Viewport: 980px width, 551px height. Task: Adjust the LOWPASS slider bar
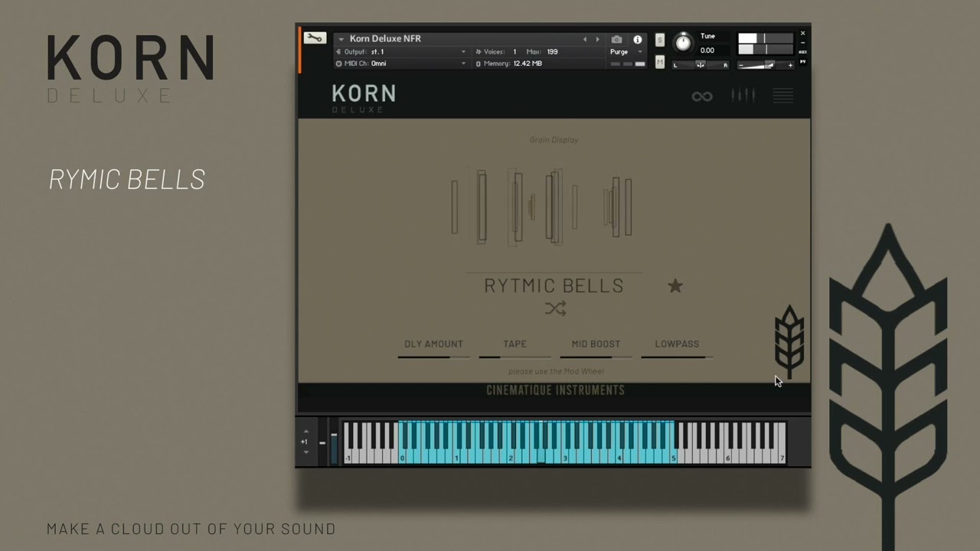click(x=677, y=357)
